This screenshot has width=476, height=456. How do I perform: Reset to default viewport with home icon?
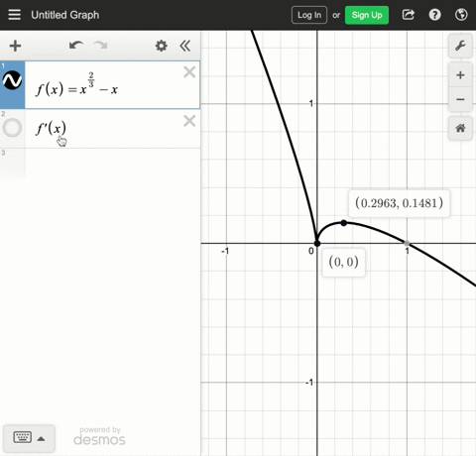coord(460,128)
